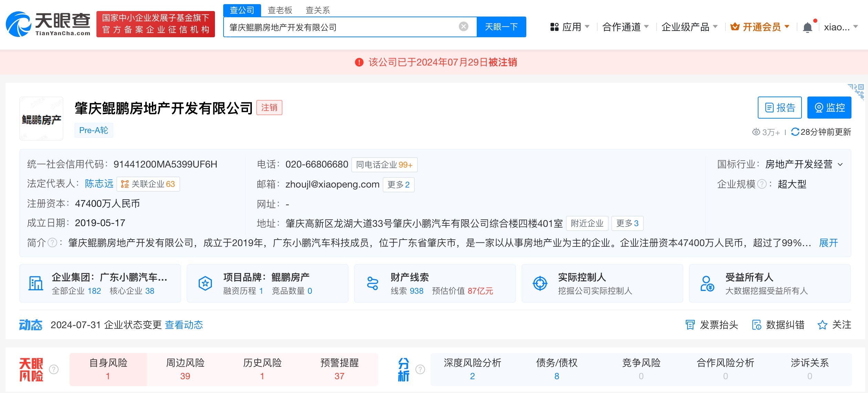Viewport: 868px width, 393px height.
Task: Clear the search box with X icon
Action: point(464,27)
